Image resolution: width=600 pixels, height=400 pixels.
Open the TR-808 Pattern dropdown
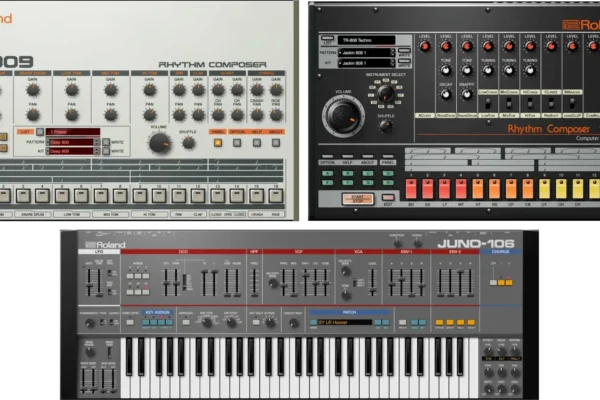pyautogui.click(x=367, y=52)
